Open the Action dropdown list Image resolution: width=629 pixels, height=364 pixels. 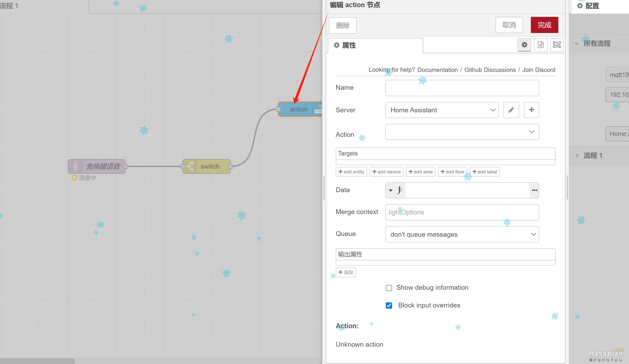[462, 132]
